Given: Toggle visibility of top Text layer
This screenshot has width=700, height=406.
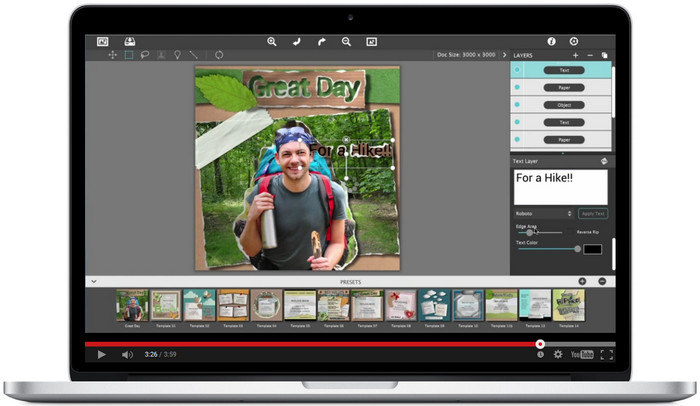Looking at the screenshot, I should [x=517, y=71].
